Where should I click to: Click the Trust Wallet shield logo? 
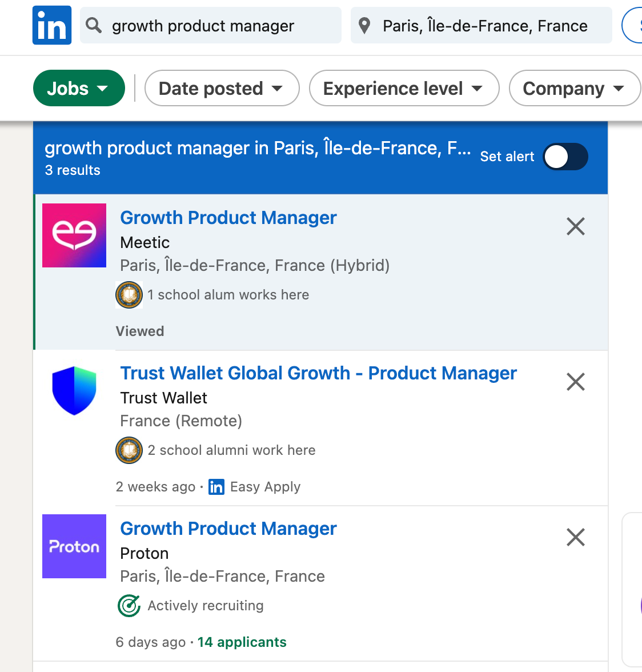click(74, 390)
